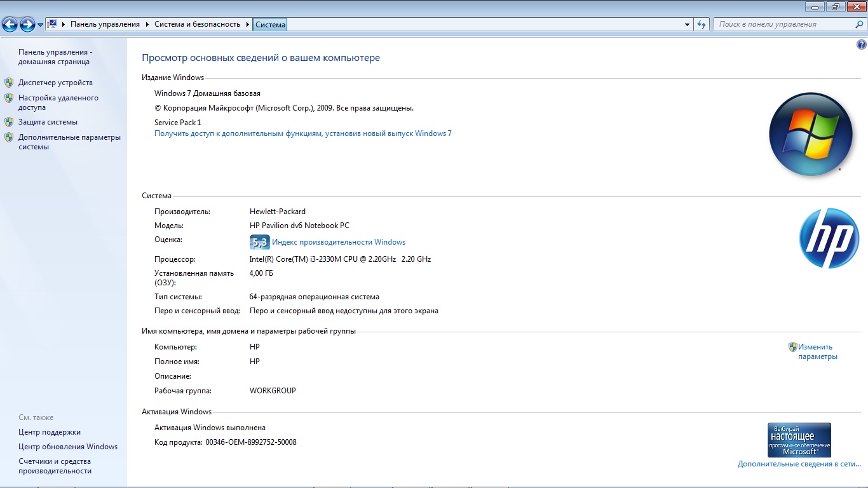Viewport: 868px width, 488px height.
Task: Refresh the page with the refresh button
Action: point(702,24)
